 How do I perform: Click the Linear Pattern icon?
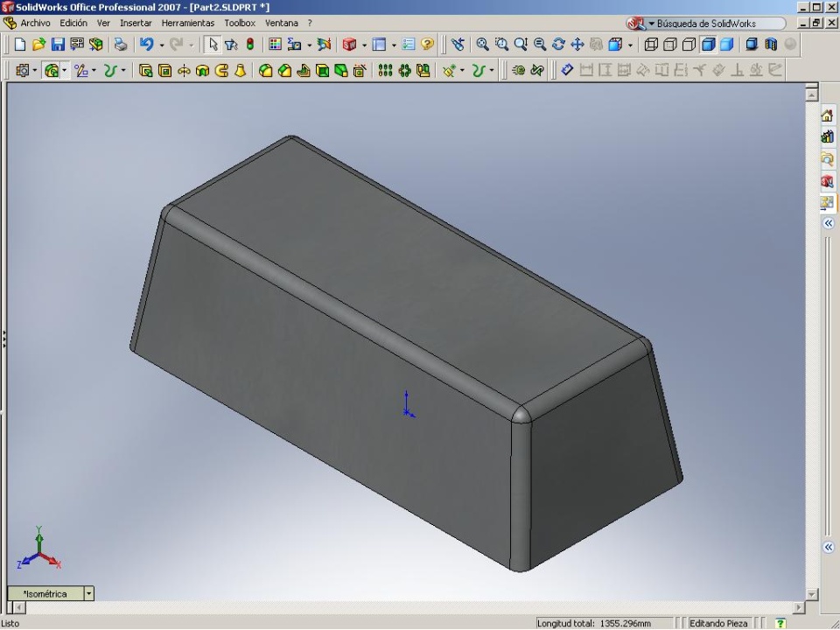385,70
